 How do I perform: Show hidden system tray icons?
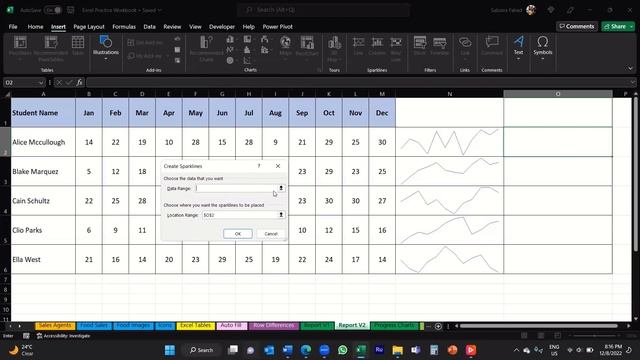pos(516,350)
